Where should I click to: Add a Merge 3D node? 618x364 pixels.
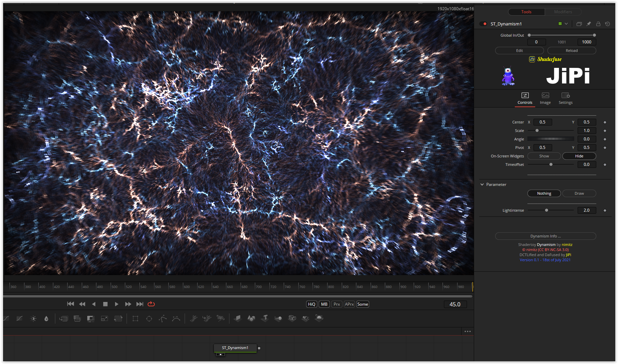(278, 318)
